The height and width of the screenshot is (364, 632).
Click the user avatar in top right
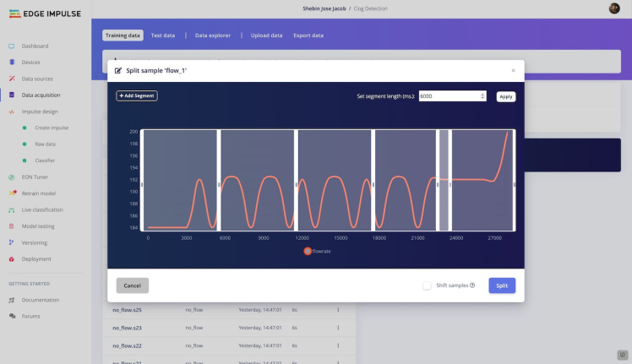click(614, 8)
